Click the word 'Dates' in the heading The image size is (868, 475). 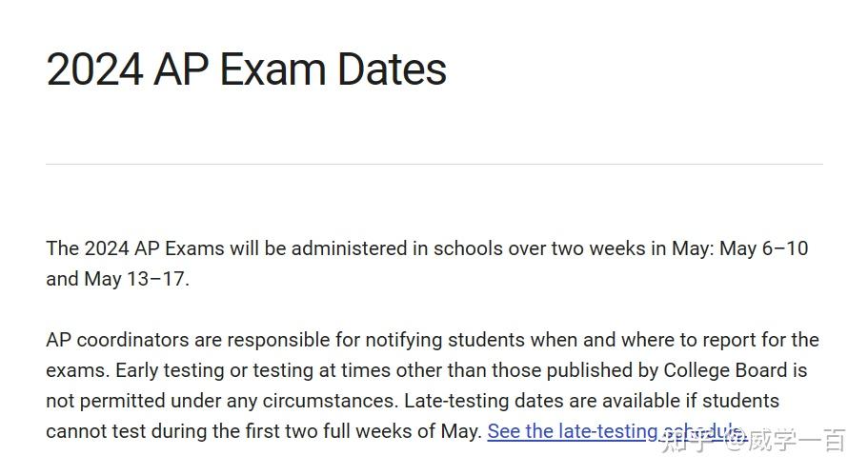(x=392, y=69)
